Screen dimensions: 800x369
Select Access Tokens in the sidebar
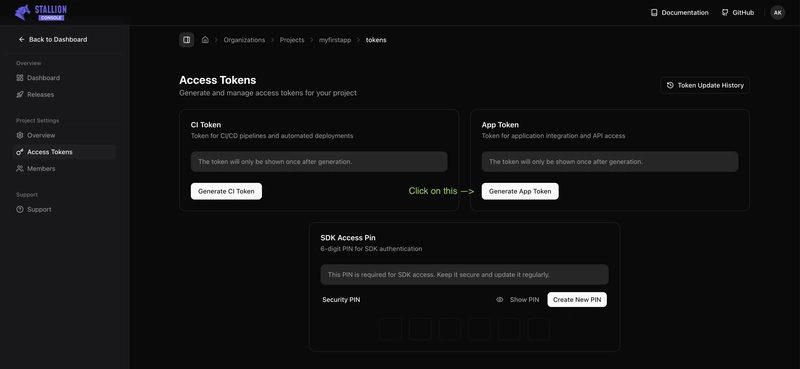[64, 152]
